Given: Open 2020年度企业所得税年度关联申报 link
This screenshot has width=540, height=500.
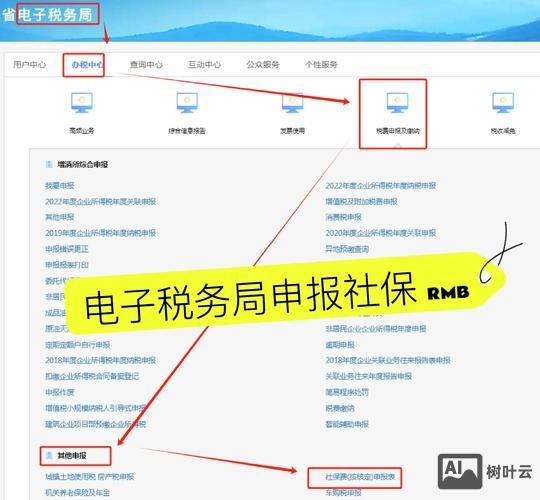Looking at the screenshot, I should point(381,233).
